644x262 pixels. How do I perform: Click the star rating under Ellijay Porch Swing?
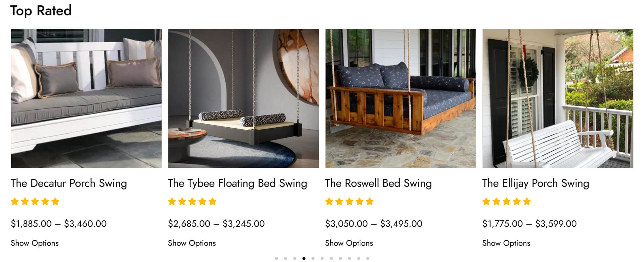(507, 202)
